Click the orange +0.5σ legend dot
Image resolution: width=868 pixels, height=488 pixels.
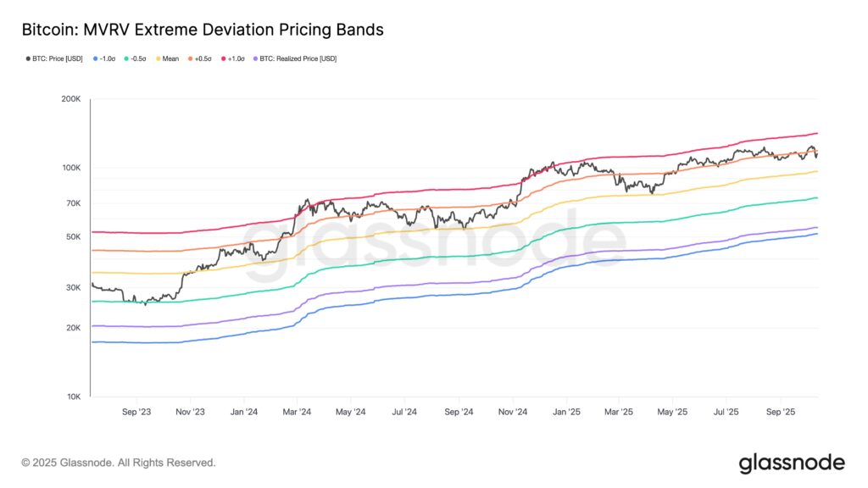[x=189, y=58]
